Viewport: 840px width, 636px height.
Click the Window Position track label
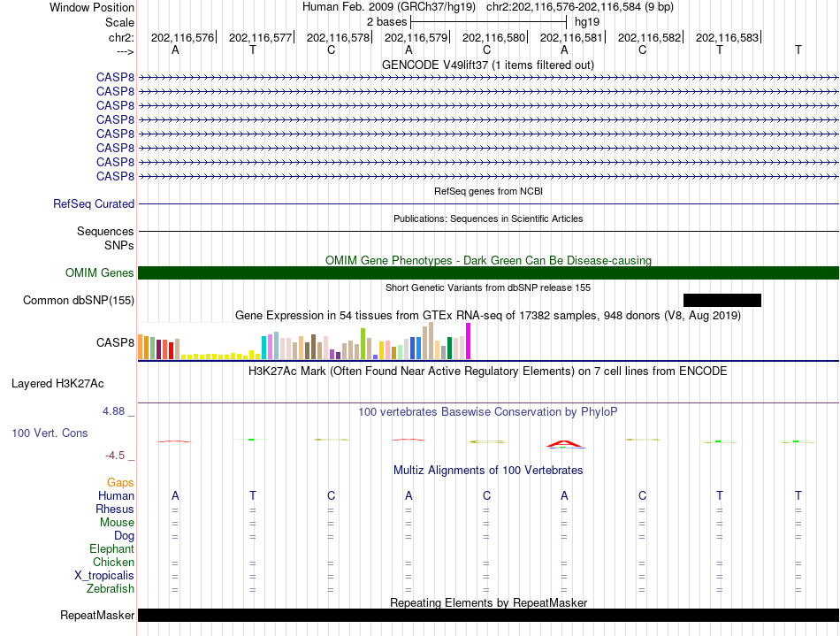pos(92,7)
